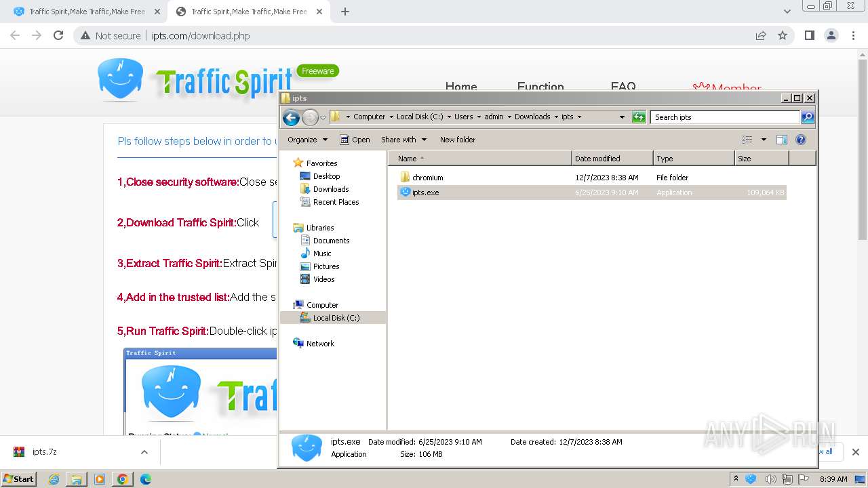Open Windows Media Player taskbar icon
This screenshot has width=868, height=488.
coord(100,479)
